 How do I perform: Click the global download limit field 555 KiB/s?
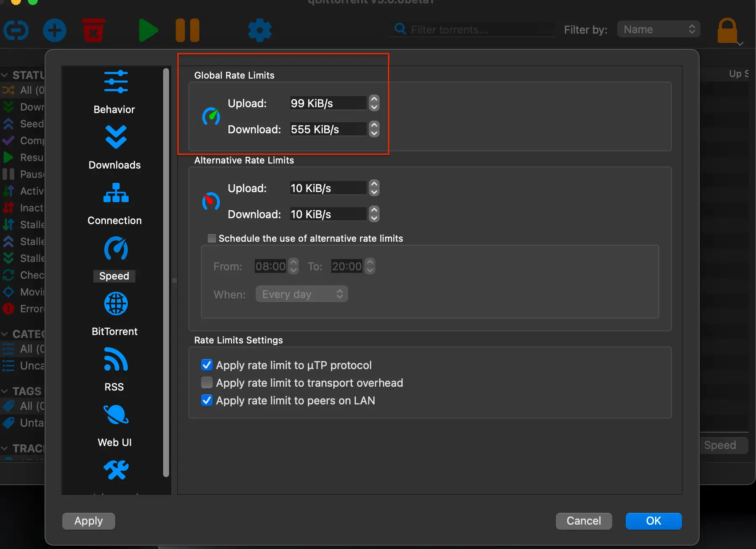(x=328, y=129)
